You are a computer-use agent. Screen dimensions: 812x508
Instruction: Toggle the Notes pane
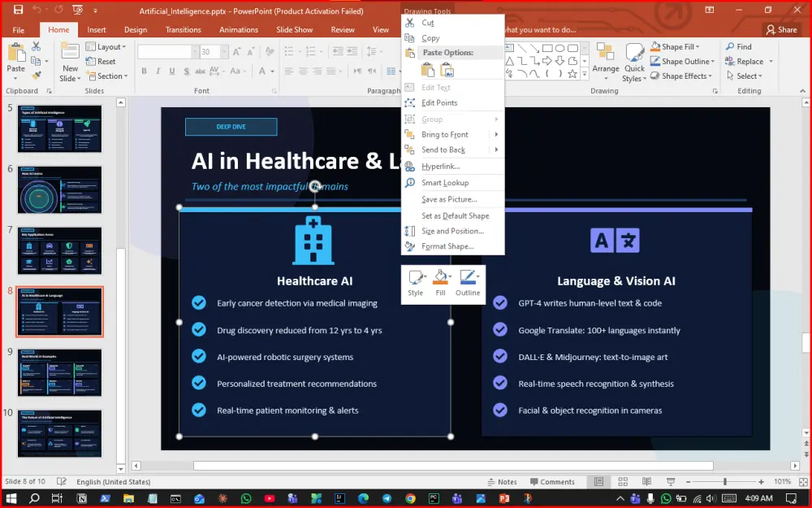pos(502,481)
